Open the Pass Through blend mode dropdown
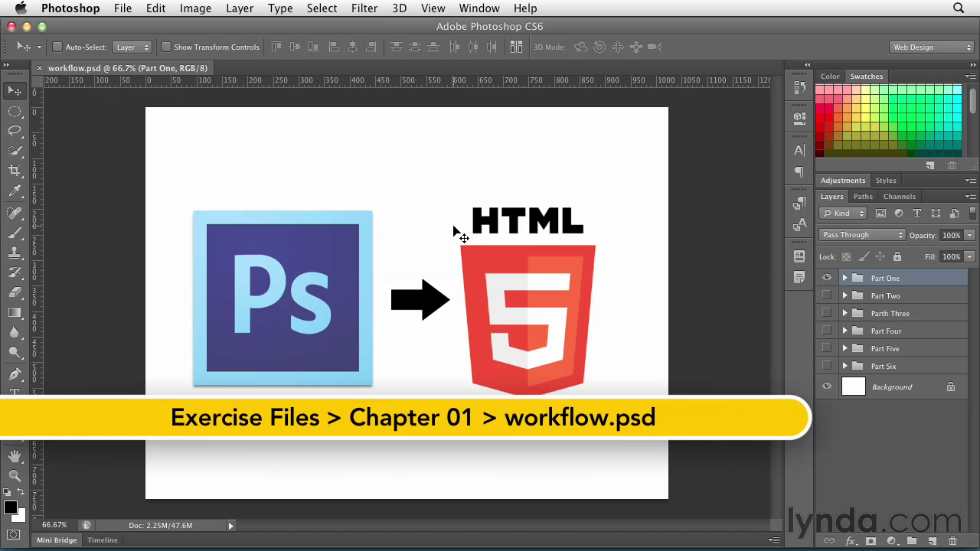 tap(862, 235)
